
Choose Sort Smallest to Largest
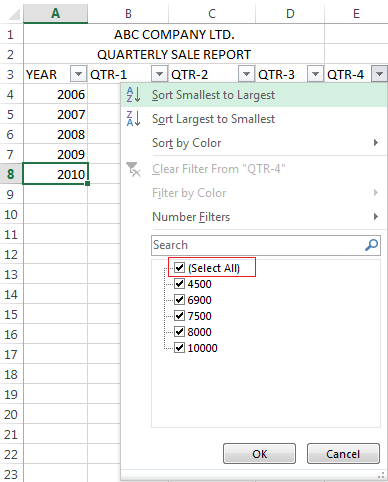254,95
